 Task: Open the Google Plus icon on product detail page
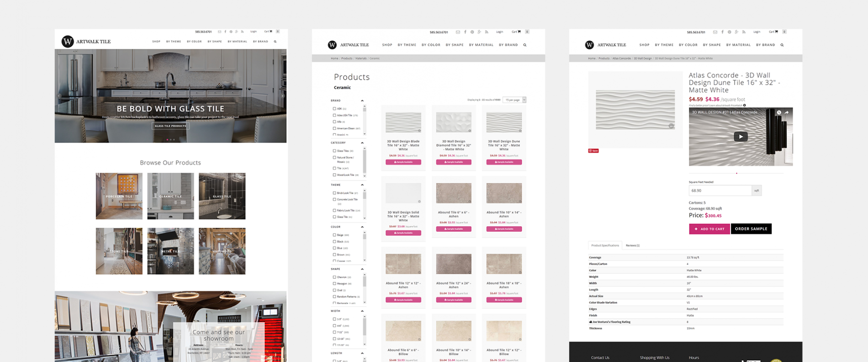click(x=736, y=32)
